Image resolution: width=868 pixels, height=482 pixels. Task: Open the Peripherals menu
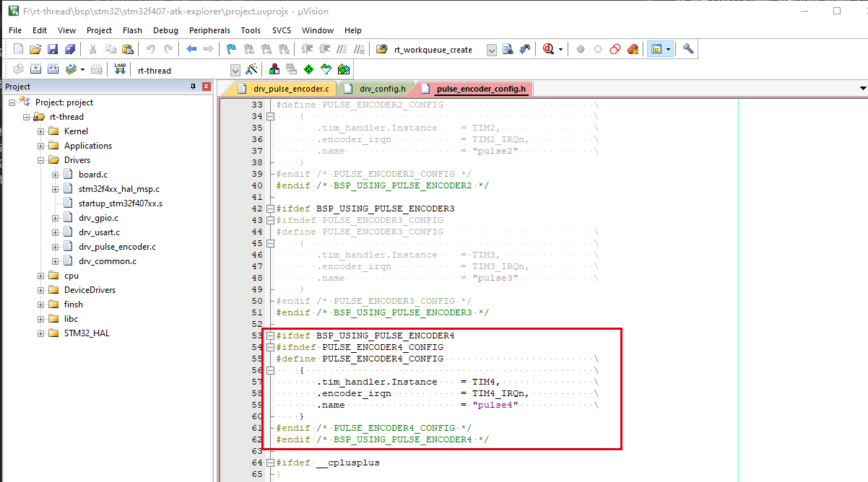[209, 30]
